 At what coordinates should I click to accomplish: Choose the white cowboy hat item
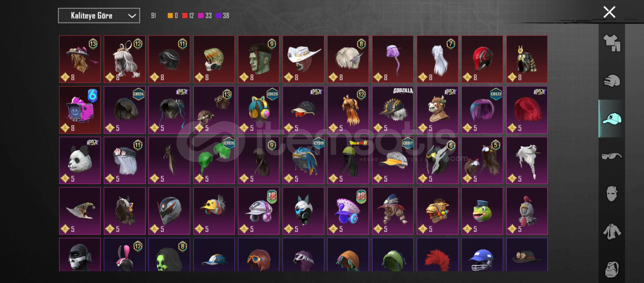[x=303, y=59]
